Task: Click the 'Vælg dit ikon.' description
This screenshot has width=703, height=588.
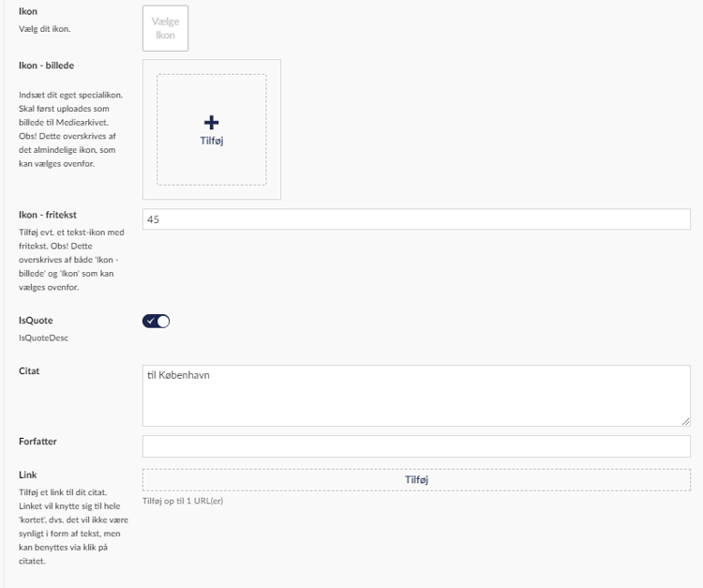Action: tap(44, 28)
